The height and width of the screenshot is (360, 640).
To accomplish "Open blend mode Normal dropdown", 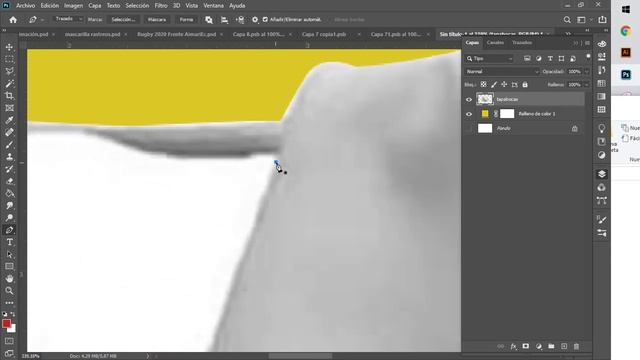I will coord(502,71).
